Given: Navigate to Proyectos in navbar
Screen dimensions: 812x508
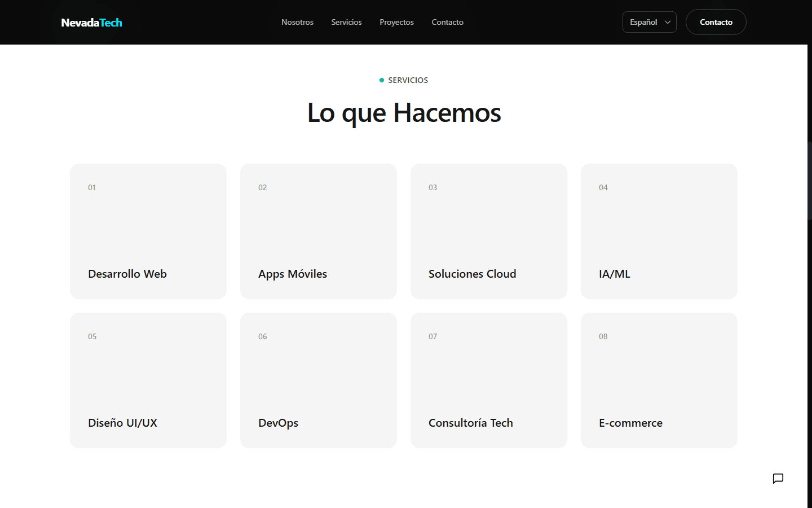Looking at the screenshot, I should coord(396,22).
